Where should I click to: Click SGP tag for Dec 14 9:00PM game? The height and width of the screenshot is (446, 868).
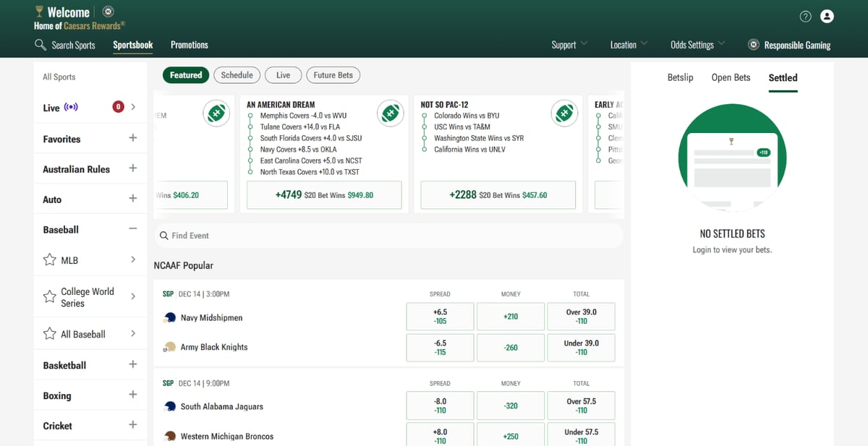pyautogui.click(x=168, y=383)
